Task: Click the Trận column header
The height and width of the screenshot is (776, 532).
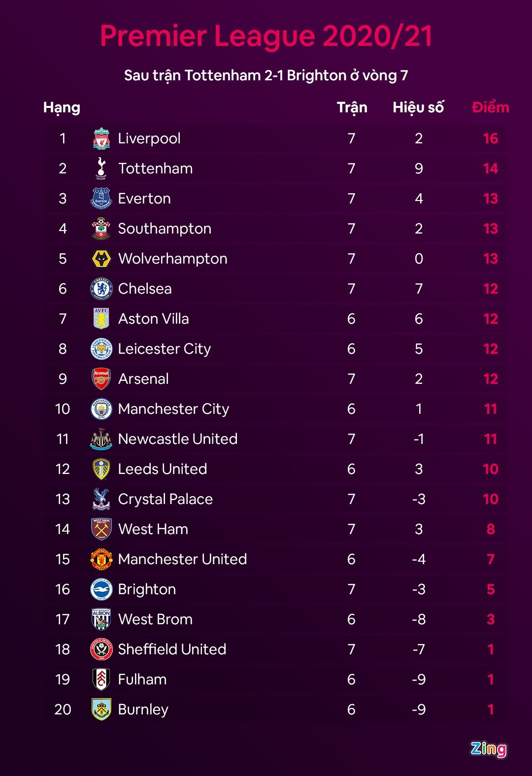Action: point(352,107)
